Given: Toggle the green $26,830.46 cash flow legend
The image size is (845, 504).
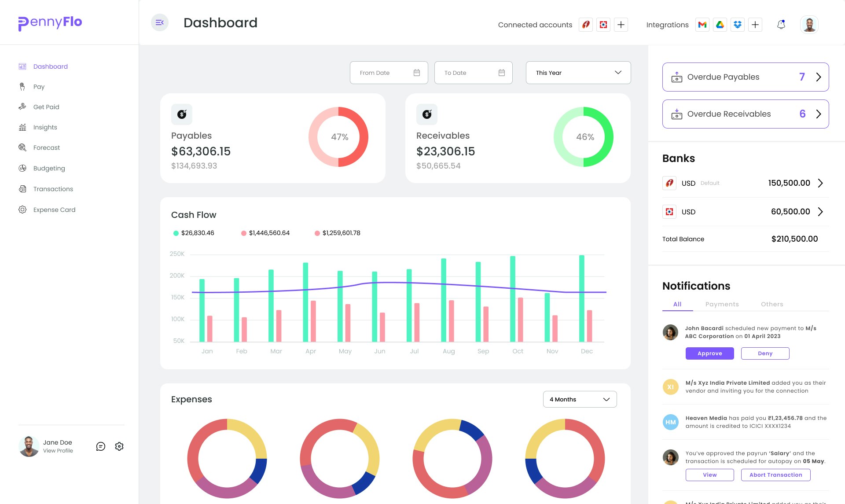Looking at the screenshot, I should pyautogui.click(x=194, y=233).
